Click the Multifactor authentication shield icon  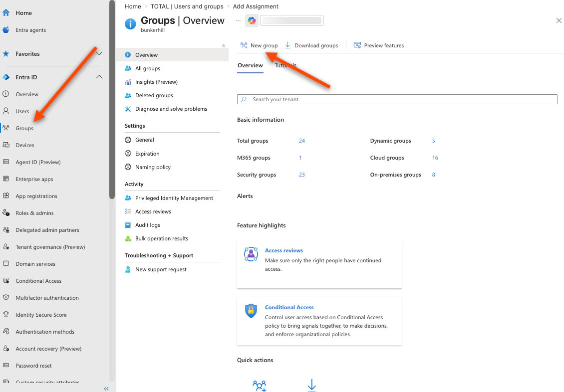6,298
